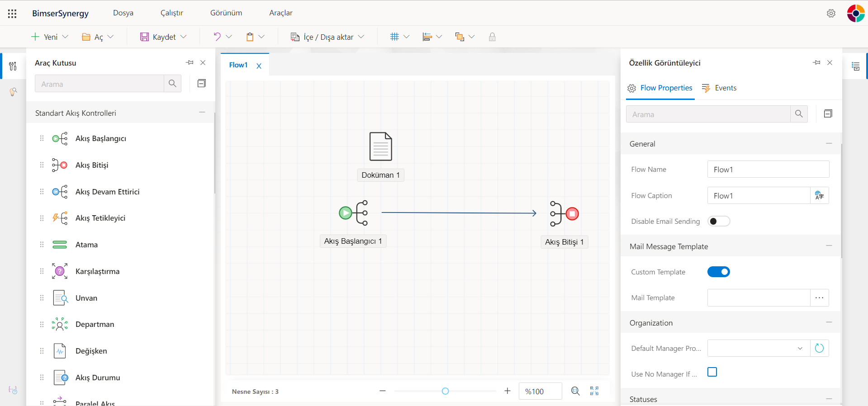Select the Akış Bitişi 1 node on canvas
Viewport: 868px width, 406px height.
564,213
